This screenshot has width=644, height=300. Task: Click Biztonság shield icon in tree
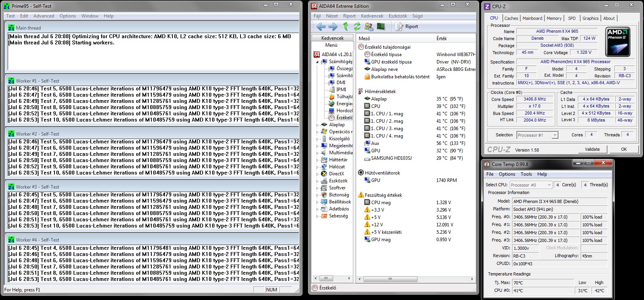click(324, 195)
